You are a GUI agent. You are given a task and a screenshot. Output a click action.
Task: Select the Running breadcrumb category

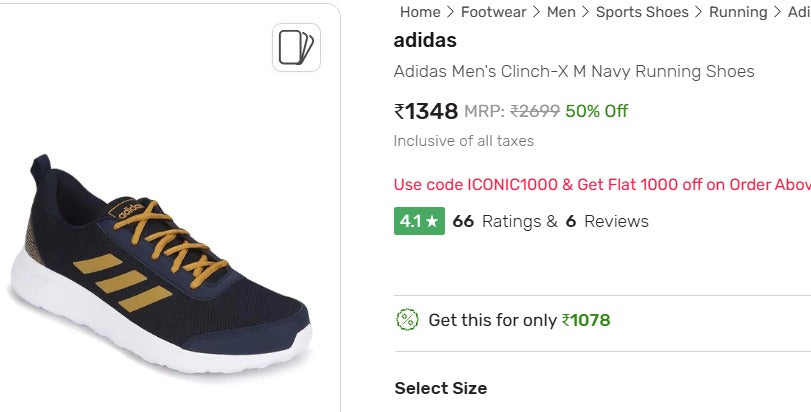[x=738, y=12]
